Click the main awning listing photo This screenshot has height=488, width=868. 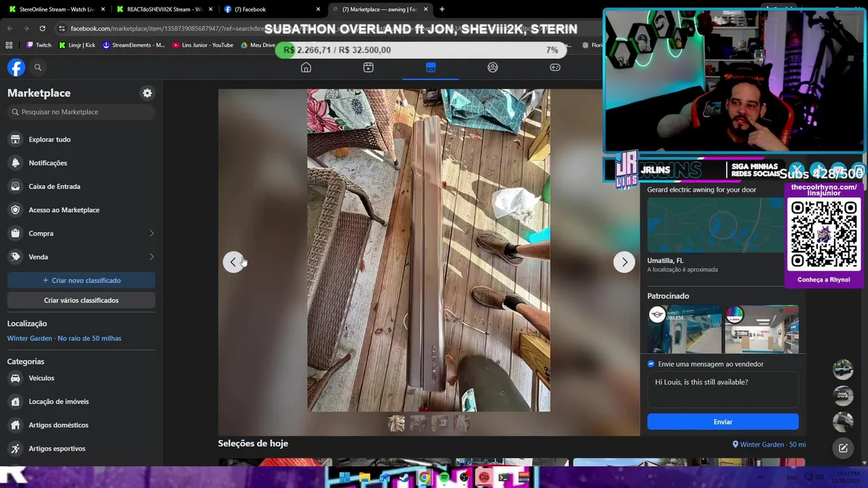click(x=429, y=250)
